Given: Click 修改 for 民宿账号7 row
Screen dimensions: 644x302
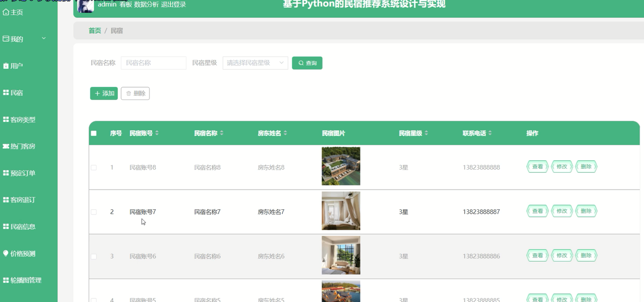Looking at the screenshot, I should [562, 211].
